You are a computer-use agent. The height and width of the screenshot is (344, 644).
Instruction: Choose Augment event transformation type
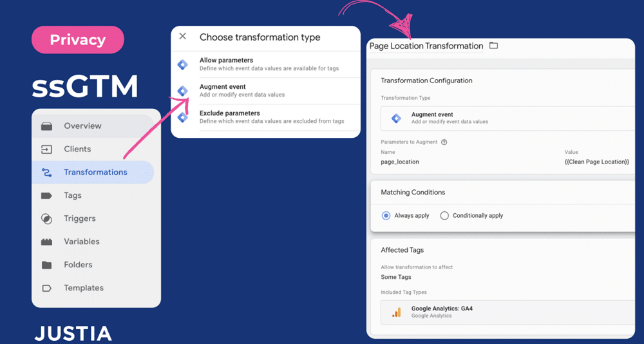coord(266,91)
